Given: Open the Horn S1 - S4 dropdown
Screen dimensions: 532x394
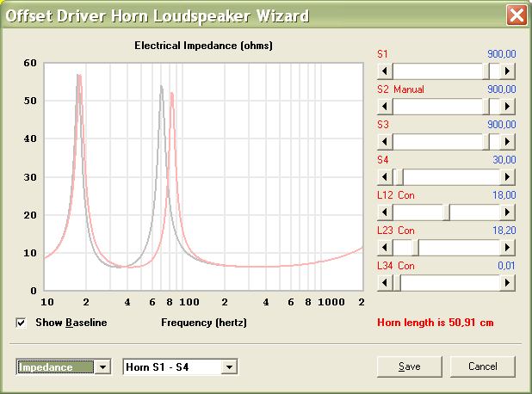Looking at the screenshot, I should 229,367.
